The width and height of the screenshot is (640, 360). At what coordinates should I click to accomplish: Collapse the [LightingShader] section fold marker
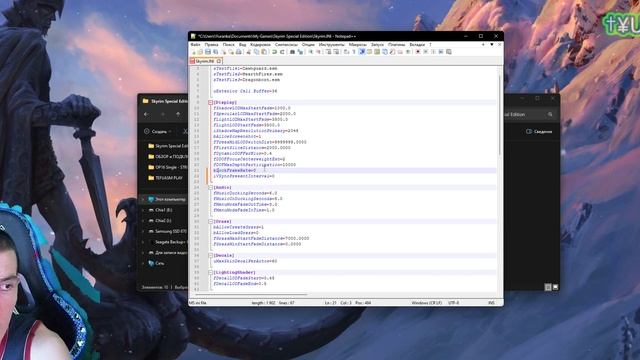click(x=211, y=272)
